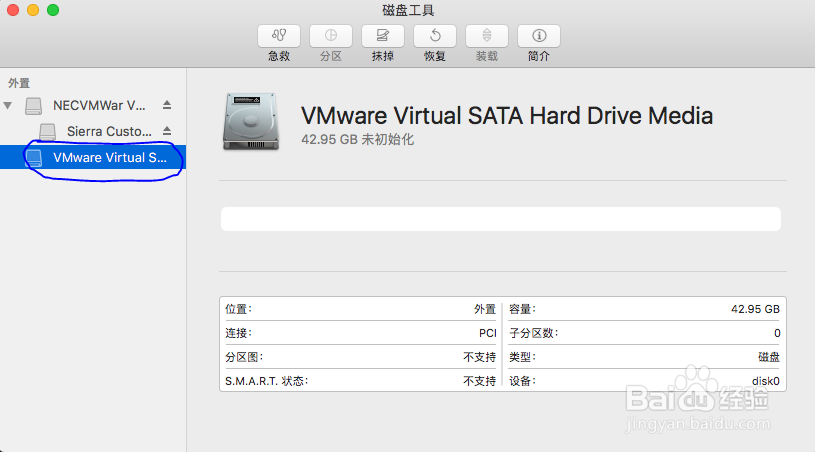Click the disk0 device value
The width and height of the screenshot is (815, 452).
pos(766,381)
